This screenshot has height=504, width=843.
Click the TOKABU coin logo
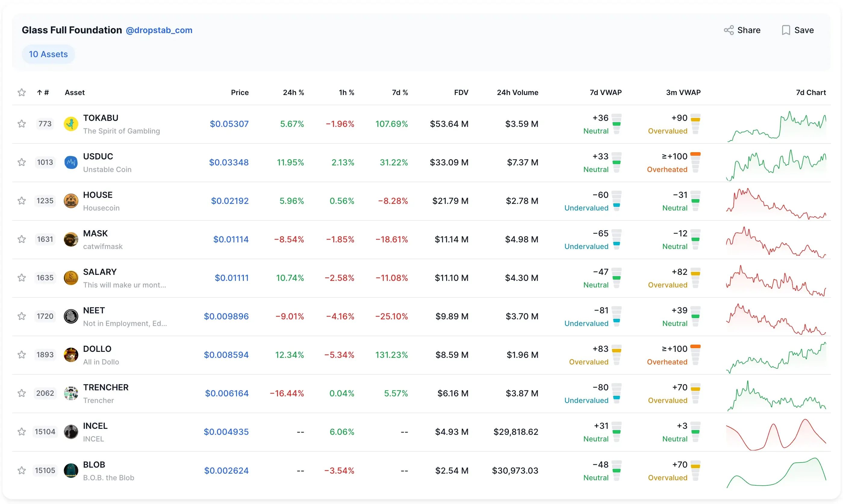tap(71, 124)
